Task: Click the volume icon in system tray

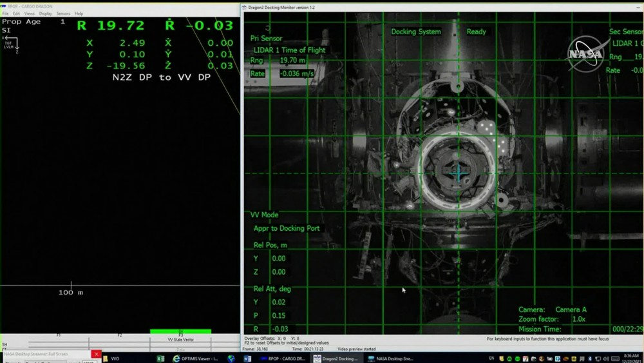Action: tap(604, 358)
